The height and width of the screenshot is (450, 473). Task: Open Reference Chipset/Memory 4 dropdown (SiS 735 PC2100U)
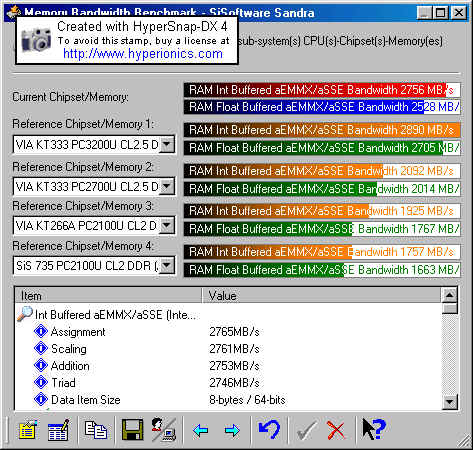[x=167, y=266]
